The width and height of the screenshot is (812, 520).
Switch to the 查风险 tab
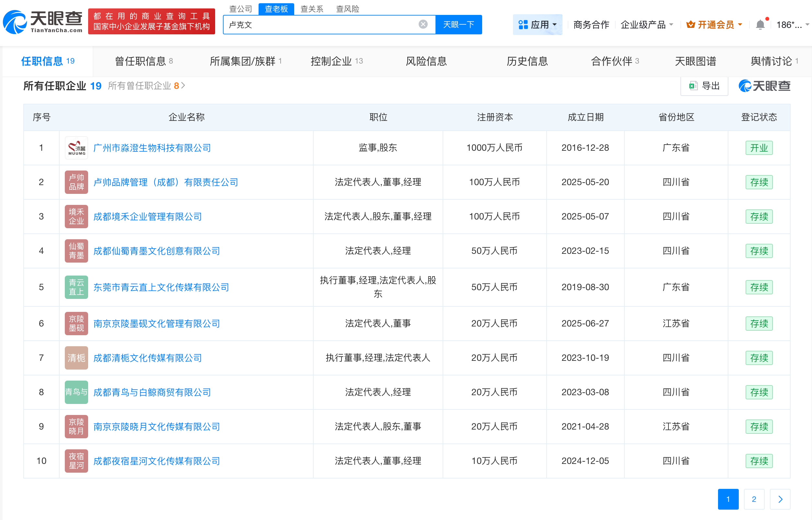348,9
